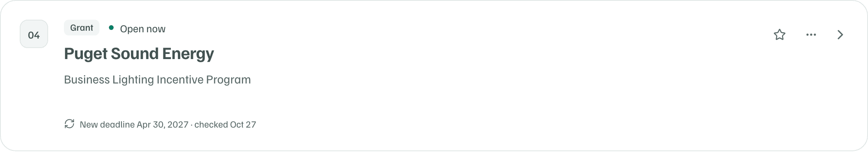Image resolution: width=868 pixels, height=152 pixels.
Task: Click Business Lighting Incentive Program subtitle
Action: coord(157,80)
